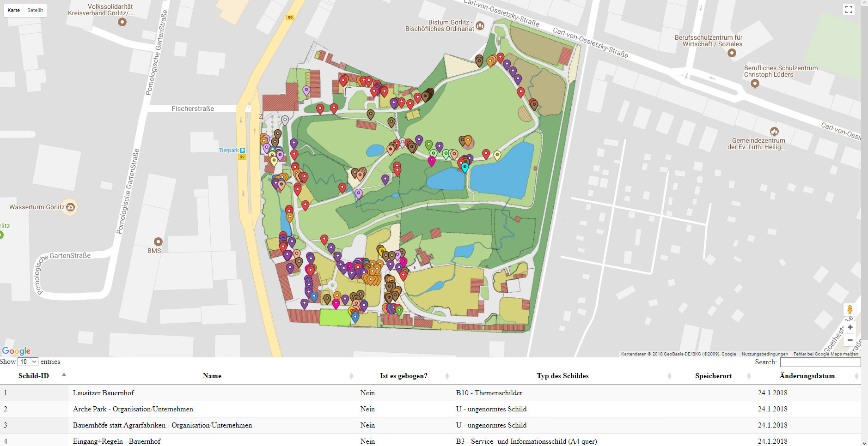
Task: Sort by Typ des Schildes column
Action: 562,376
